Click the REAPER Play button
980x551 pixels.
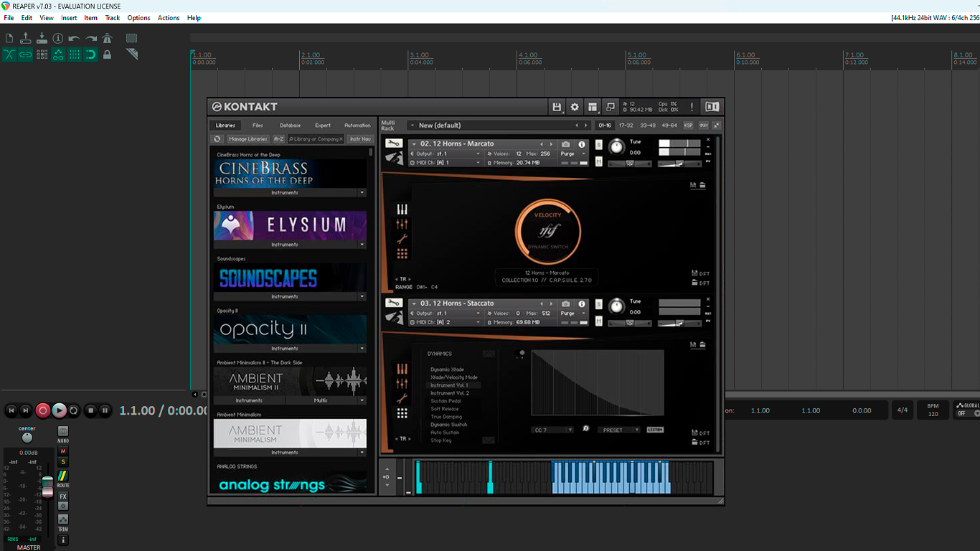pos(59,410)
